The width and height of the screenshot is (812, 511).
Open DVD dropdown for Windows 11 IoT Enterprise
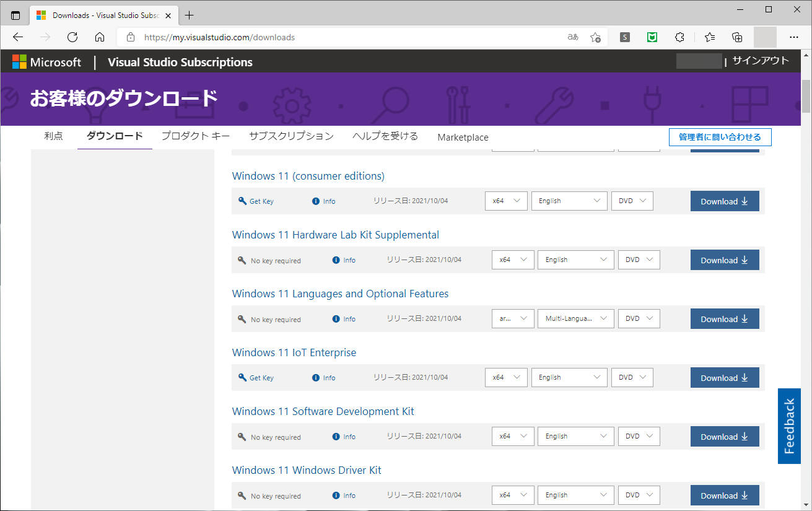click(632, 378)
